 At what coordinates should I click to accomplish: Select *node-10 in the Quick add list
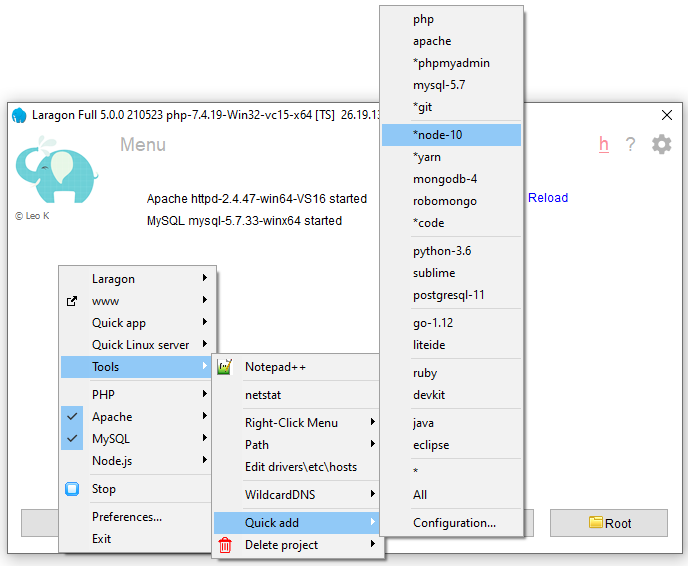pos(452,135)
